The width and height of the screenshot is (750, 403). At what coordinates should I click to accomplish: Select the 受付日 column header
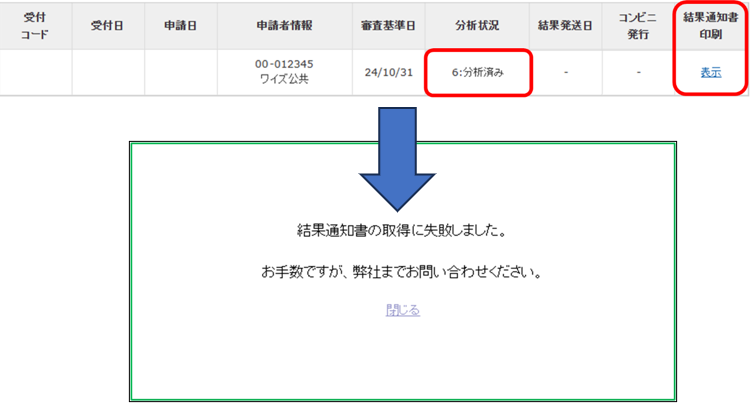[108, 26]
